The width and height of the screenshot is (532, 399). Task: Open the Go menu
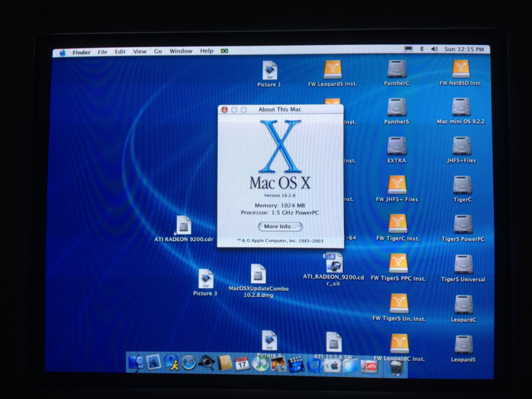[158, 51]
